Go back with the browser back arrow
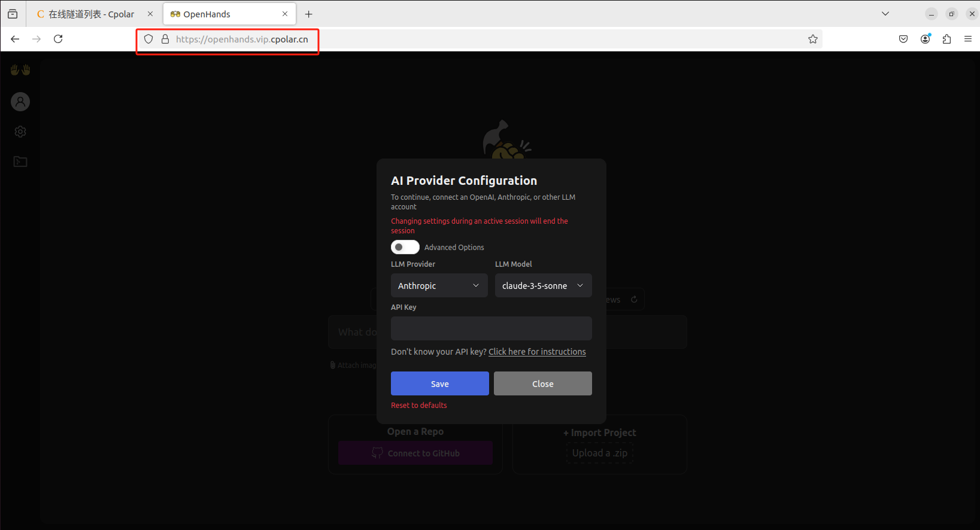 coord(15,39)
